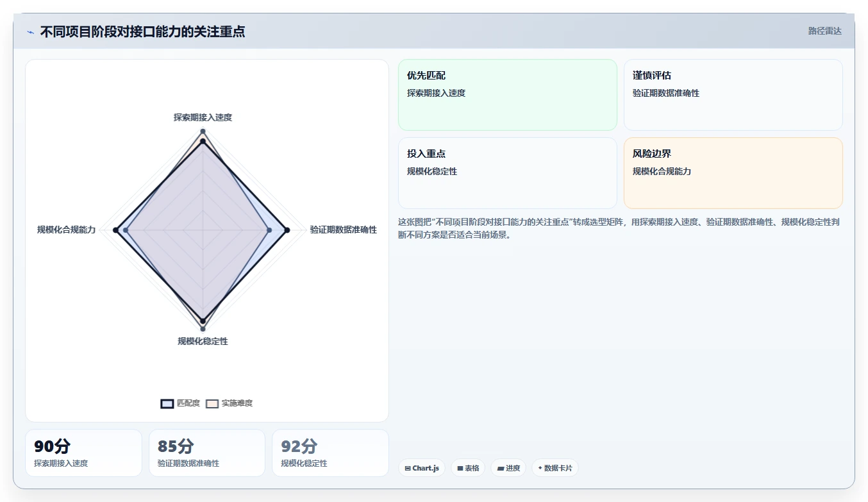
Task: Click the 90分 score value
Action: coord(53,446)
